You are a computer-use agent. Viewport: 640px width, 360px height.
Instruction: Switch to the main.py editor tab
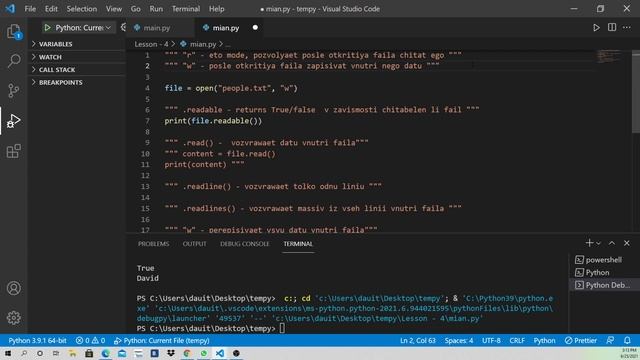click(x=157, y=28)
